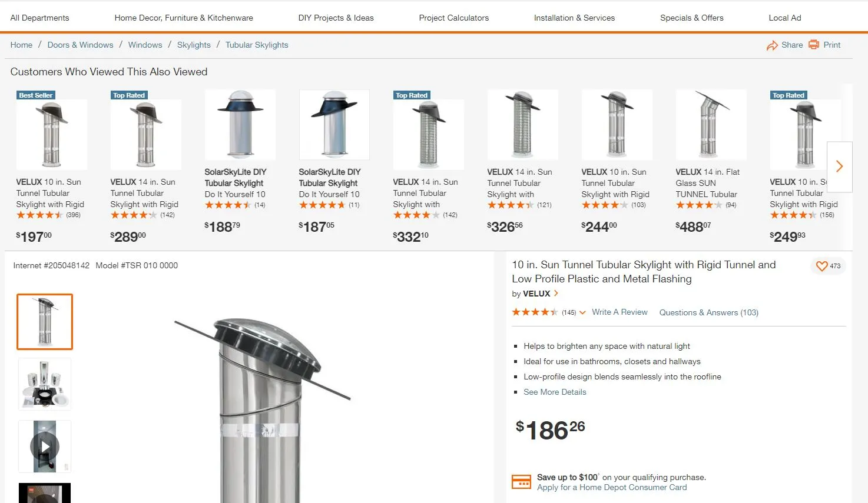The image size is (868, 503).
Task: Click the Share arrow icon
Action: coord(772,45)
